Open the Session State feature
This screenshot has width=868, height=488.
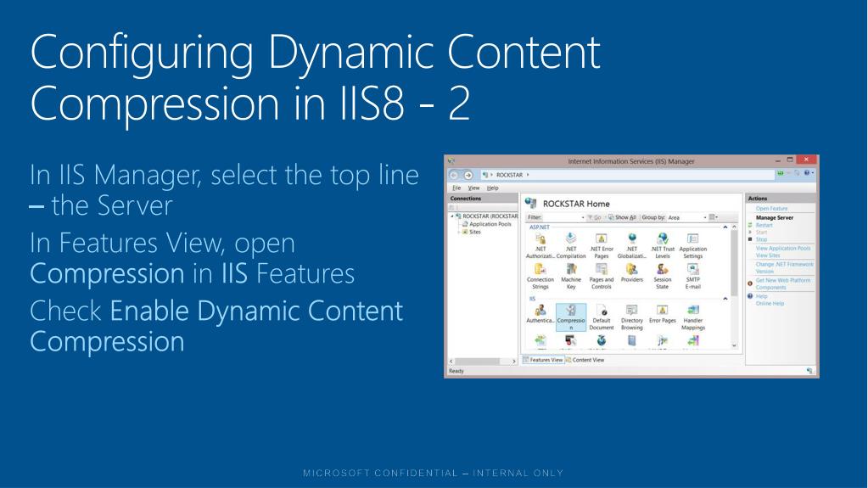(662, 277)
